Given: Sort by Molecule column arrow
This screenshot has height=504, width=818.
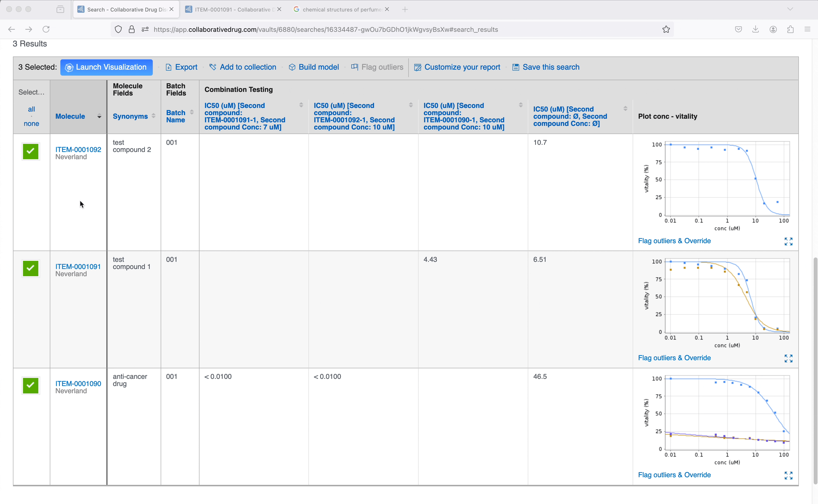Looking at the screenshot, I should coord(99,116).
